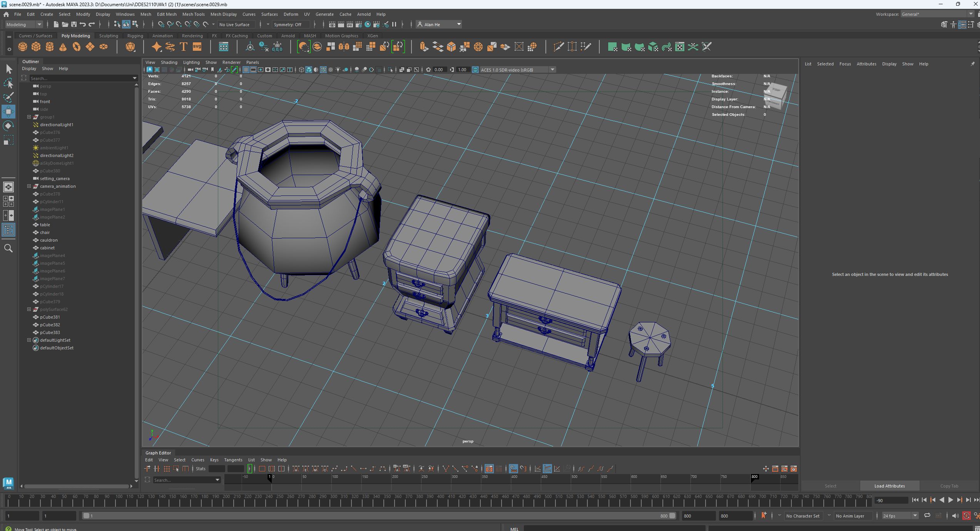980x531 pixels.
Task: Select the Rotate tool in toolbox
Action: [8, 126]
